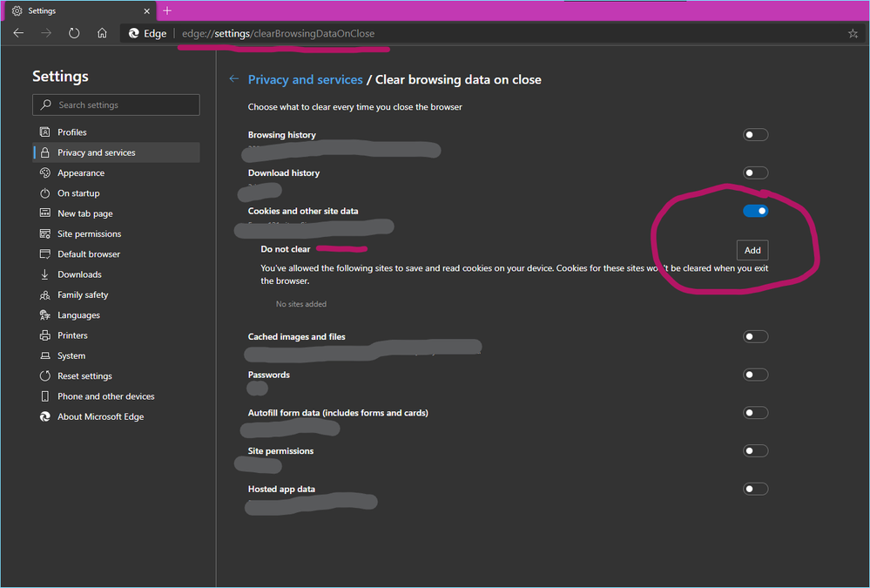Viewport: 870px width, 588px height.
Task: Click the Languages icon
Action: [45, 314]
